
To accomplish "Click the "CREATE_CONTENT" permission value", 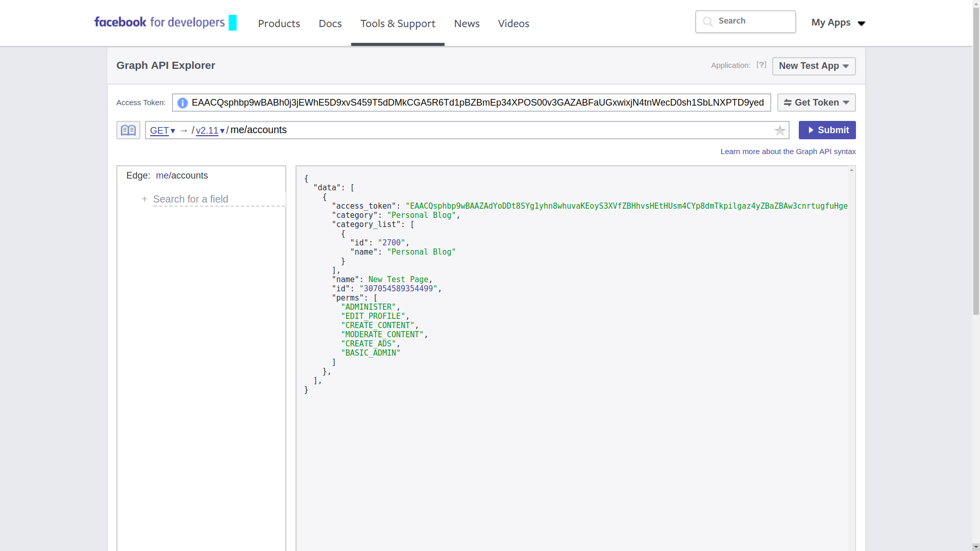I will click(x=377, y=325).
